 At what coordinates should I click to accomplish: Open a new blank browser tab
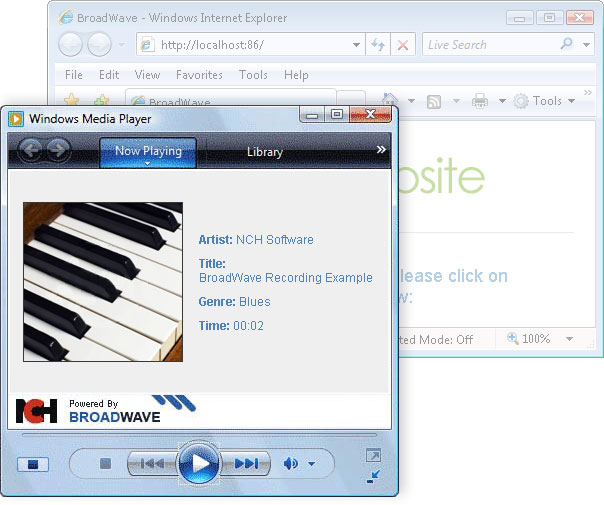tap(351, 99)
